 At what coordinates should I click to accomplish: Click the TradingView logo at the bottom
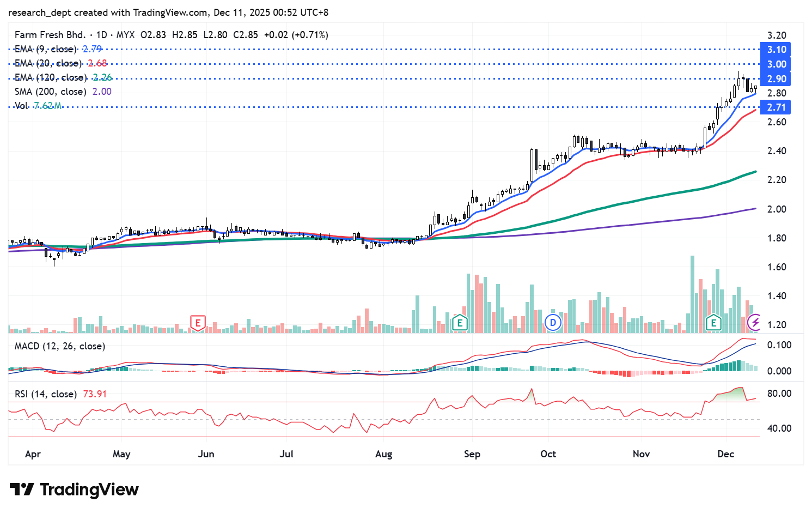point(74,489)
